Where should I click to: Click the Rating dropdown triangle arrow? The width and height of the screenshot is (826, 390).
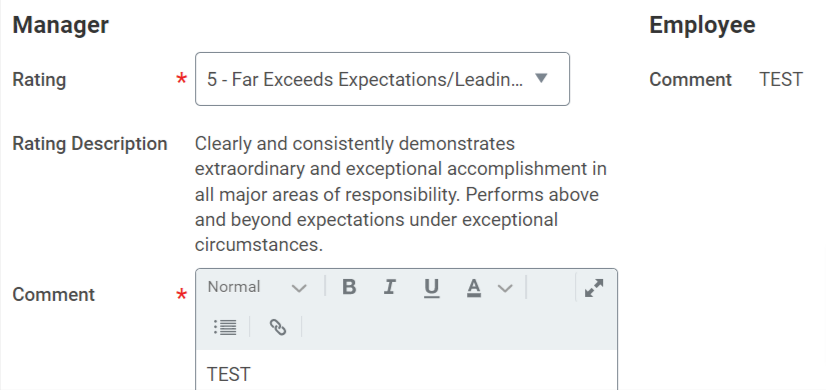click(541, 79)
